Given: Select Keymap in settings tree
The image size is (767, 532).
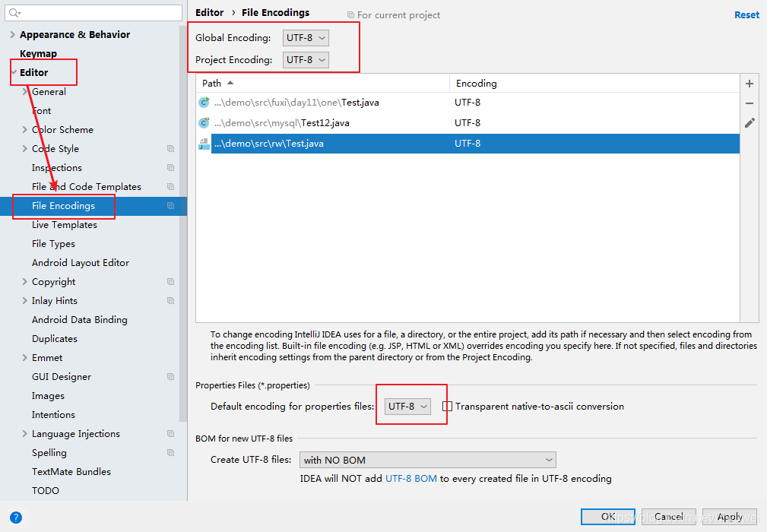Looking at the screenshot, I should tap(38, 53).
